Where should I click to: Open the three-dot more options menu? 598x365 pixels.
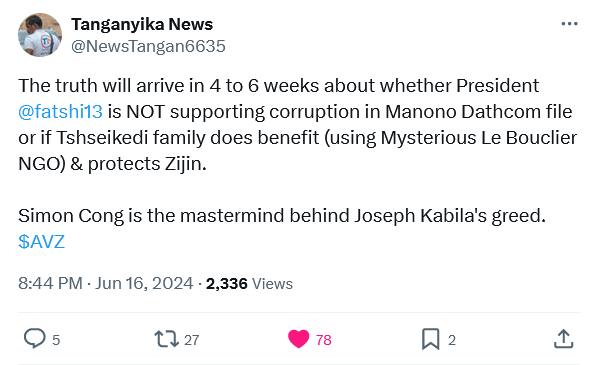(569, 24)
